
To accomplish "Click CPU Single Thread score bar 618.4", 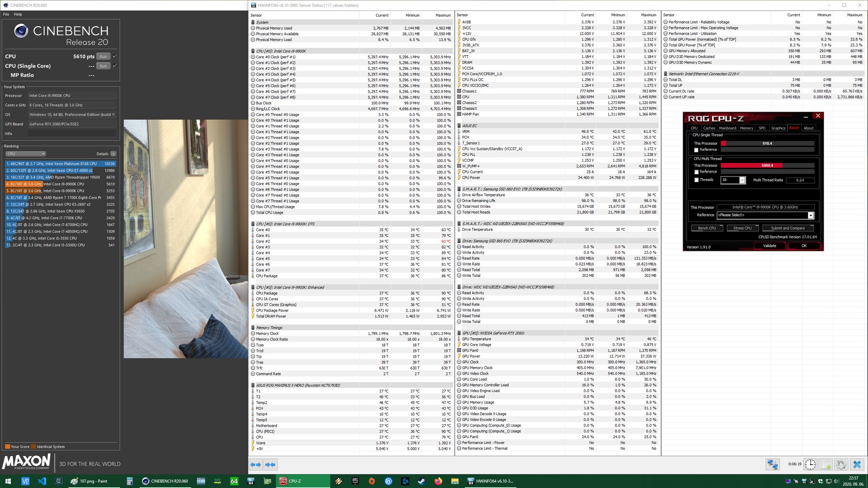I will coord(767,143).
